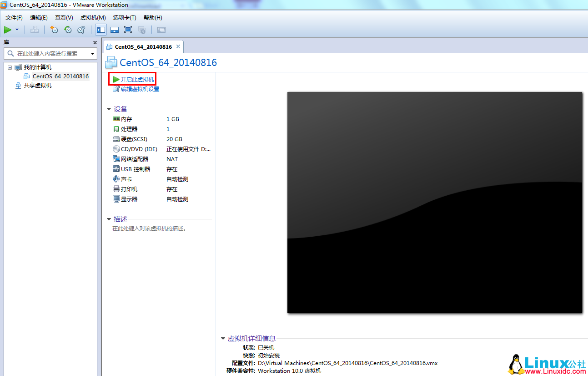Collapse the 描述 section
The width and height of the screenshot is (588, 376).
coord(109,219)
